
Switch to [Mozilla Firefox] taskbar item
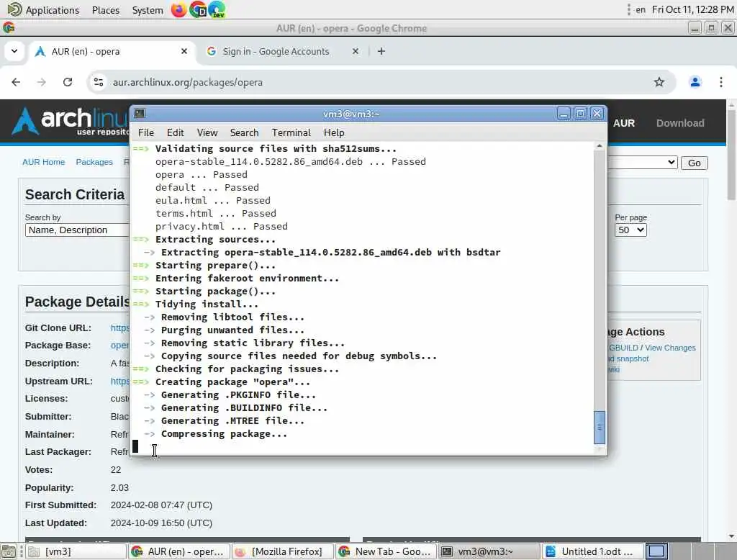coord(283,551)
